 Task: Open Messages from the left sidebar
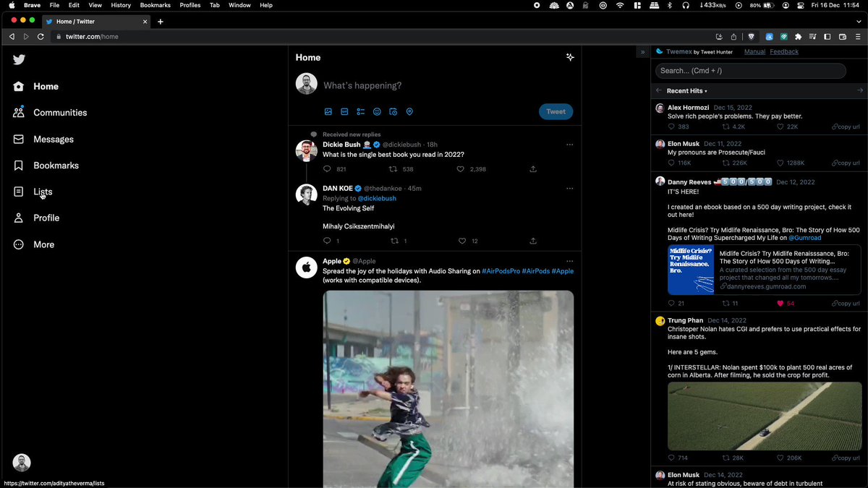(43, 139)
